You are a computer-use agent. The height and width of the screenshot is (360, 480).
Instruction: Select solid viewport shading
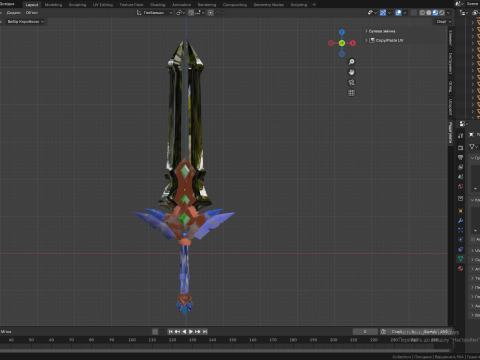coord(429,13)
